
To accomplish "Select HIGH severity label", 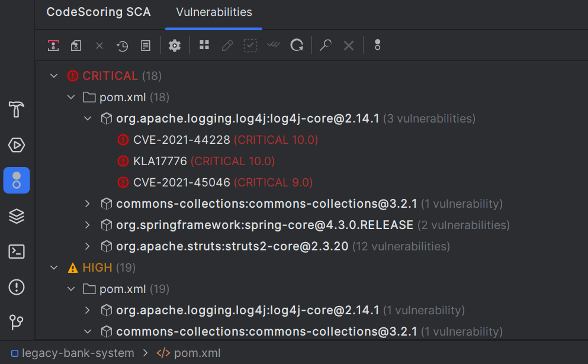I will point(97,268).
